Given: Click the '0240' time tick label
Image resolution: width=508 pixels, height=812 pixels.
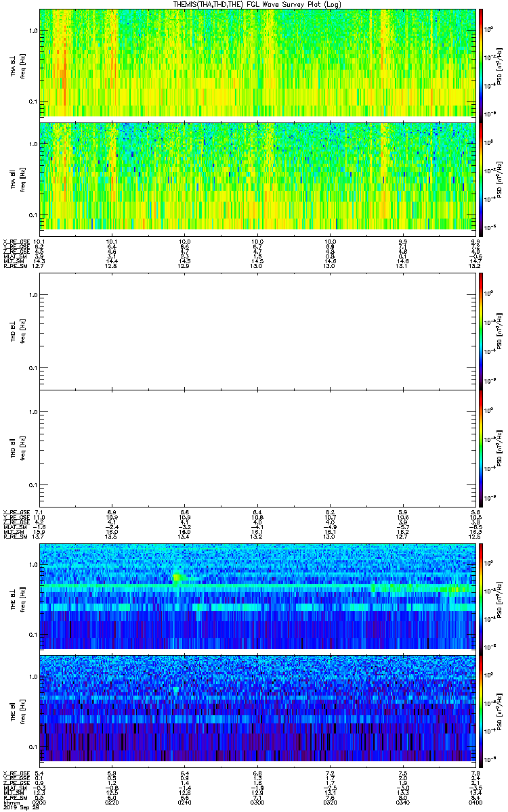Looking at the screenshot, I should [x=185, y=803].
